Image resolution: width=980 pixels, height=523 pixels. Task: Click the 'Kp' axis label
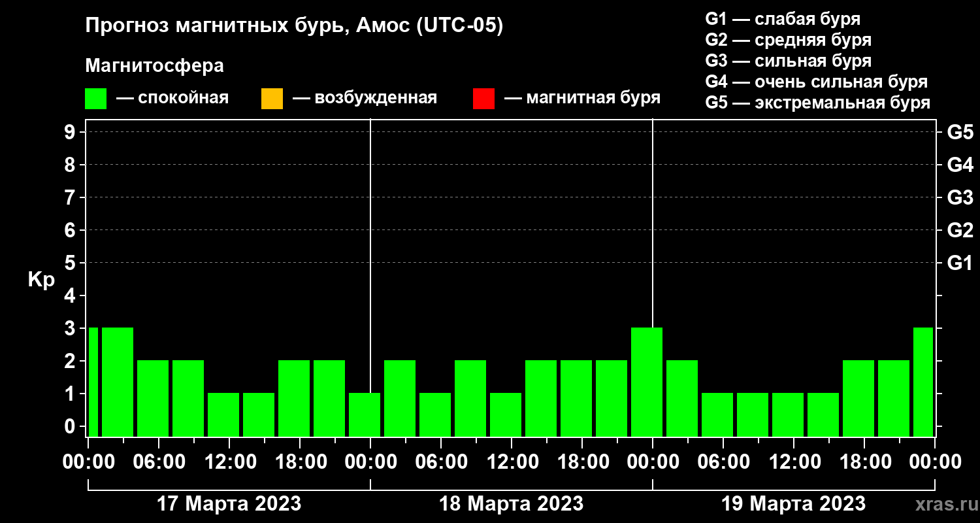[41, 280]
